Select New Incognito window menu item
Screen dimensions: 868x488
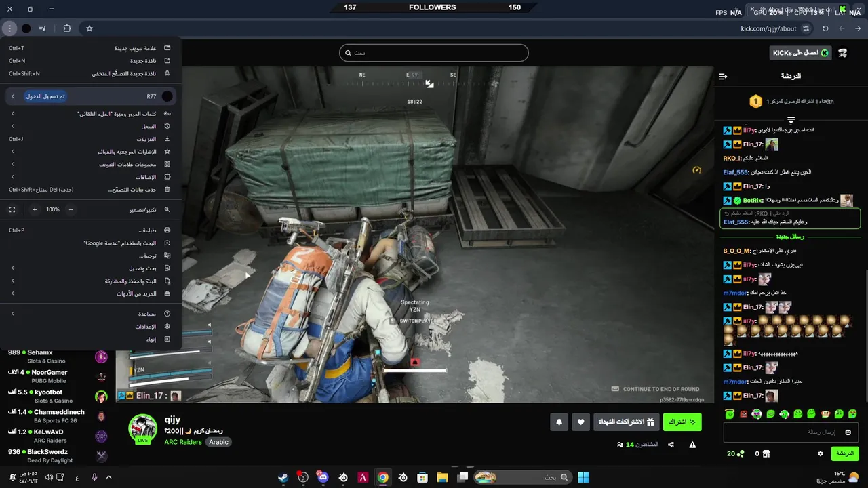click(91, 73)
